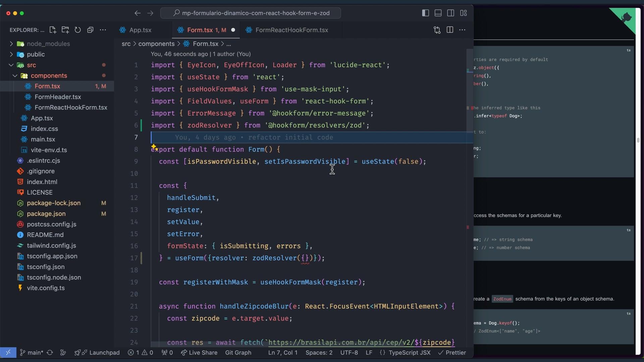Open editor more actions ellipsis
This screenshot has height=362, width=644.
coord(462,30)
